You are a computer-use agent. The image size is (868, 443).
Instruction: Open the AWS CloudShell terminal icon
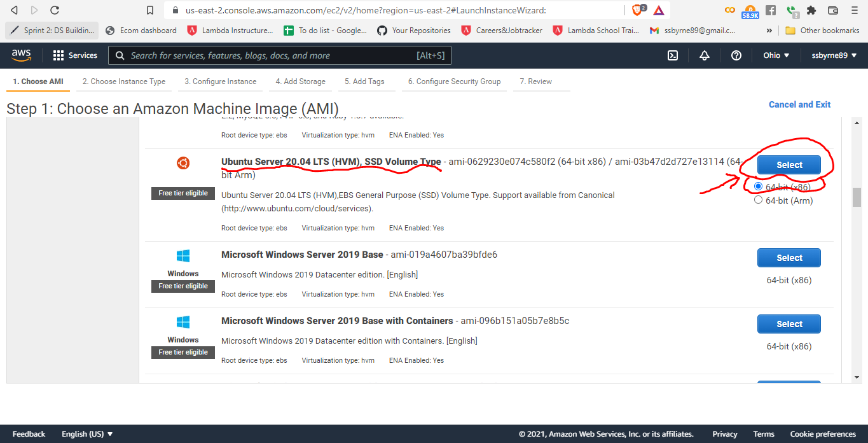(x=673, y=55)
